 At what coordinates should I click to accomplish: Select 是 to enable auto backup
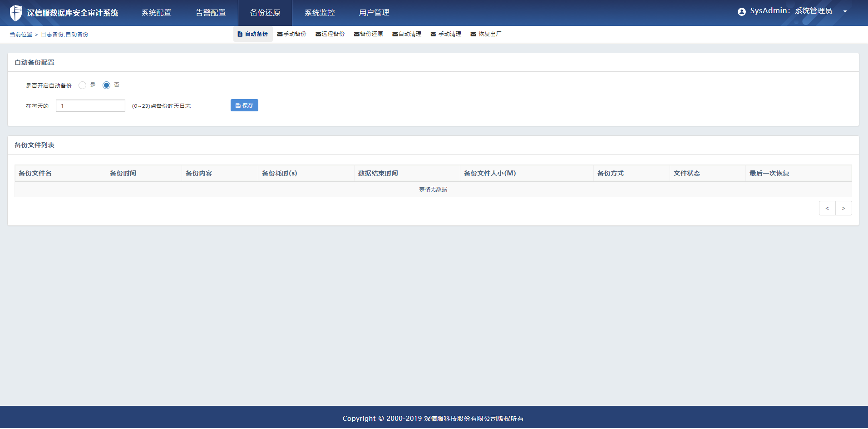[82, 85]
